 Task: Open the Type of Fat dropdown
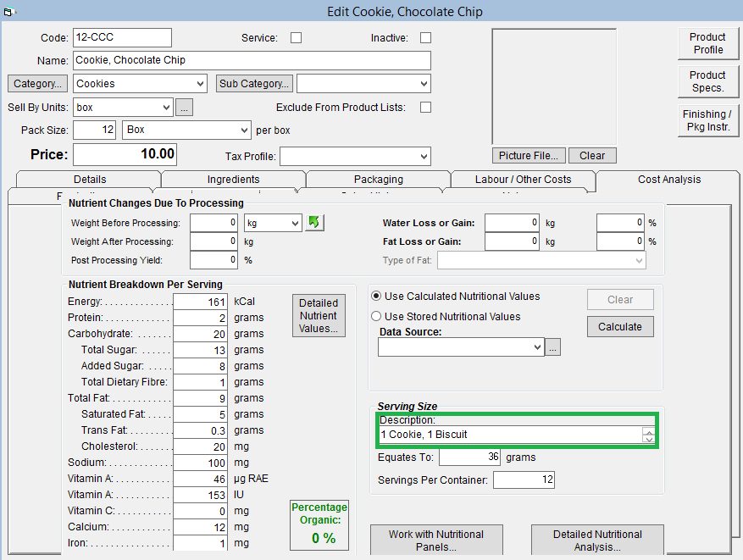pyautogui.click(x=640, y=260)
